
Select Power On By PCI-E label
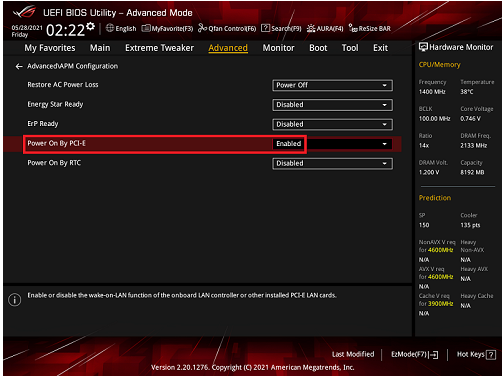[x=56, y=143]
